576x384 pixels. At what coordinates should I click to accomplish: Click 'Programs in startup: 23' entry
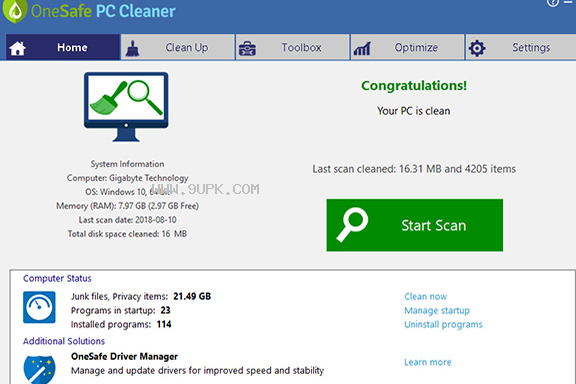point(120,310)
